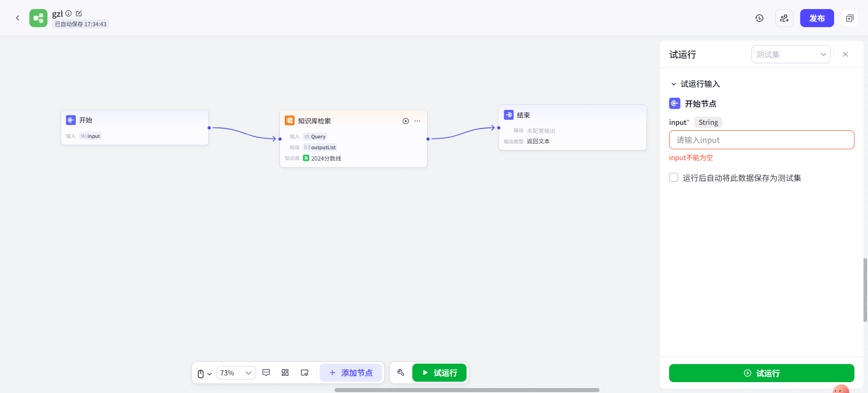This screenshot has width=868, height=393.
Task: Open the 知识库检索 node more options
Action: click(x=417, y=121)
